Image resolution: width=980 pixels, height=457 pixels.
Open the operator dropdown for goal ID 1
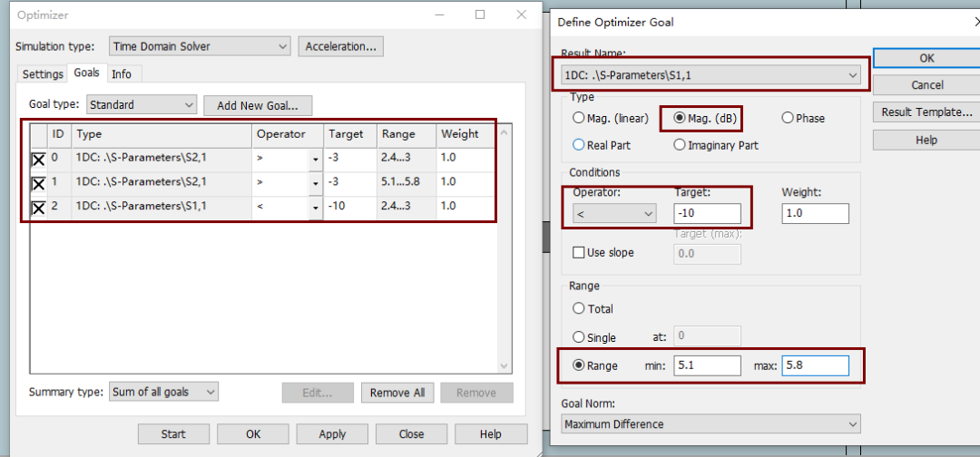pos(316,183)
